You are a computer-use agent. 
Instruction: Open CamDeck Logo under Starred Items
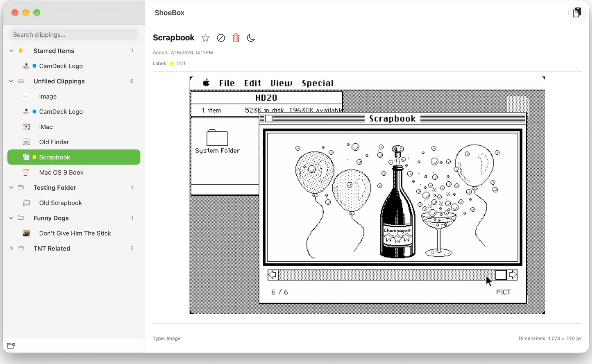pos(74,66)
